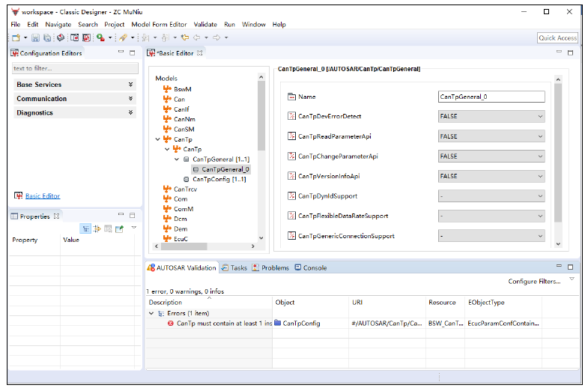Click the Models tree vertical scrollbar
Image resolution: width=588 pixels, height=391 pixels.
pos(261,115)
